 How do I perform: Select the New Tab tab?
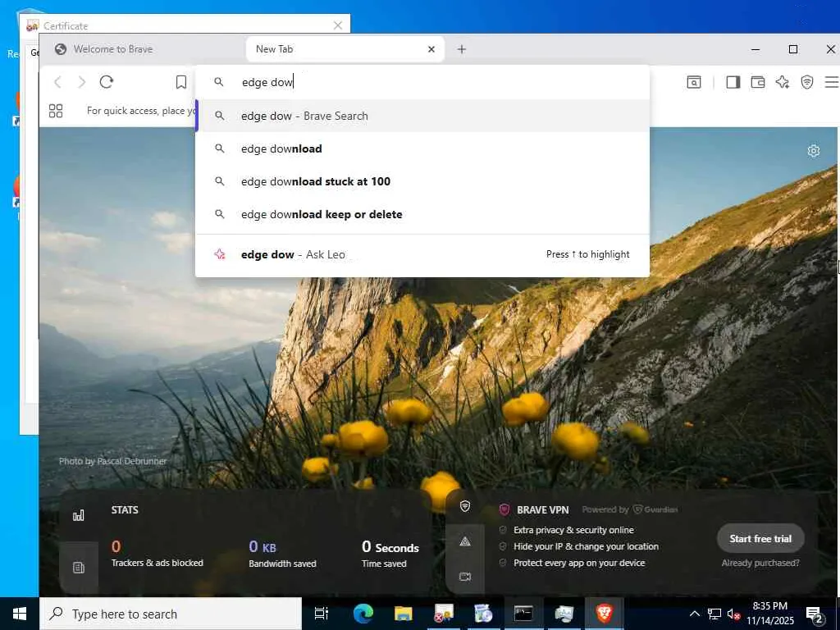tap(345, 49)
